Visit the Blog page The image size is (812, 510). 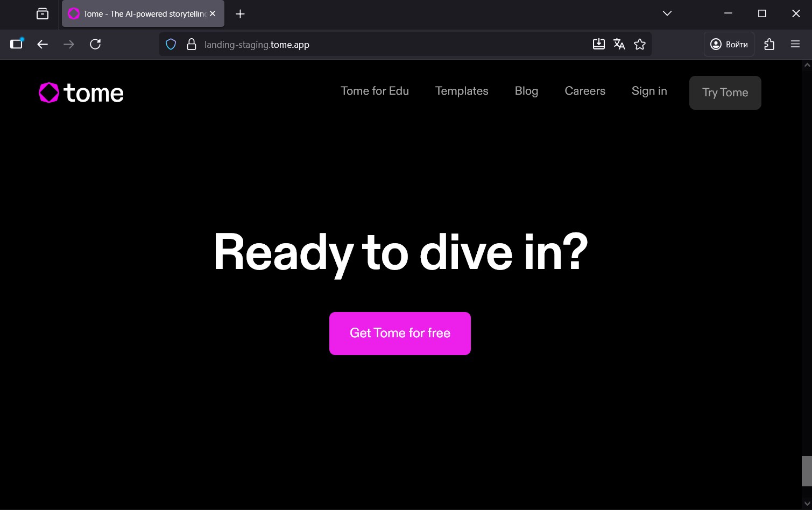526,91
